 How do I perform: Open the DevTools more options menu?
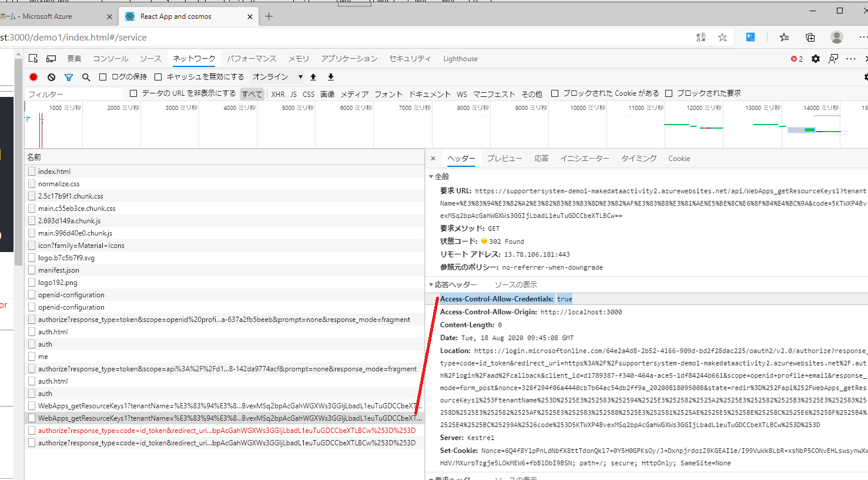(850, 58)
